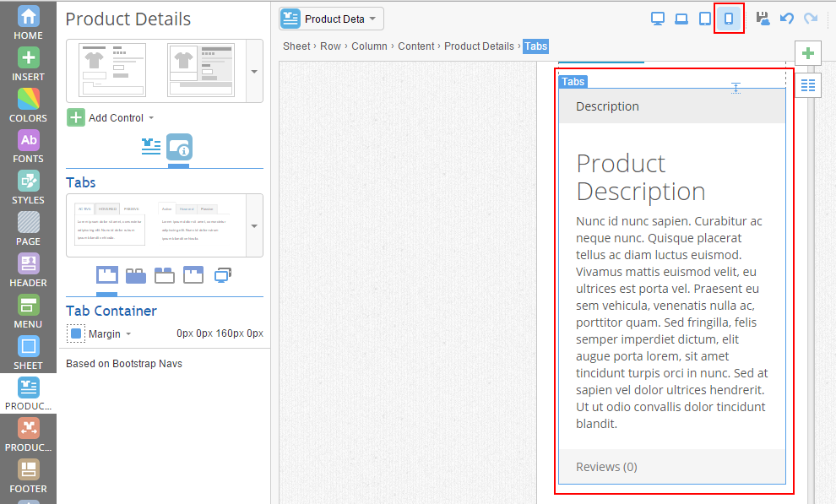Open the HOME section in sidebar
The width and height of the screenshot is (836, 504).
point(28,23)
